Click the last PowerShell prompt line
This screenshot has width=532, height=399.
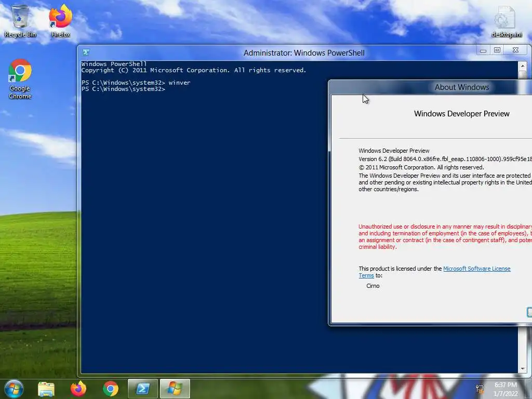[123, 89]
